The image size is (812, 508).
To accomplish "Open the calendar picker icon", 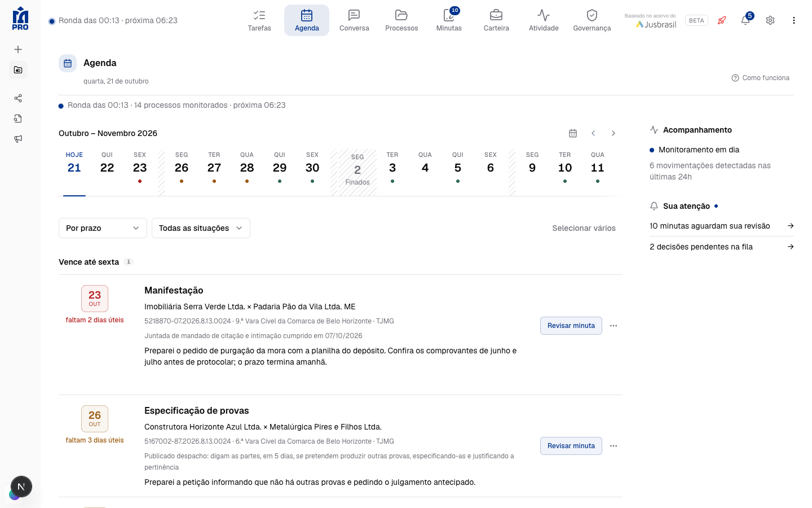I will (x=573, y=133).
